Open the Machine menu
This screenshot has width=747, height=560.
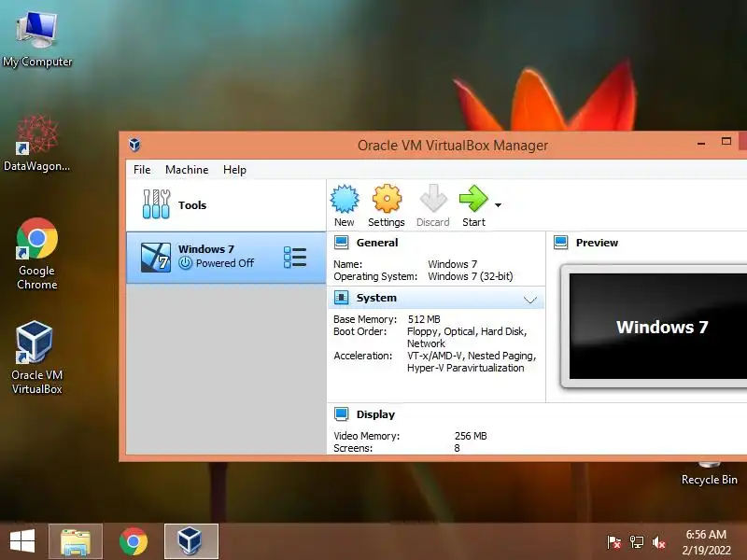tap(187, 170)
